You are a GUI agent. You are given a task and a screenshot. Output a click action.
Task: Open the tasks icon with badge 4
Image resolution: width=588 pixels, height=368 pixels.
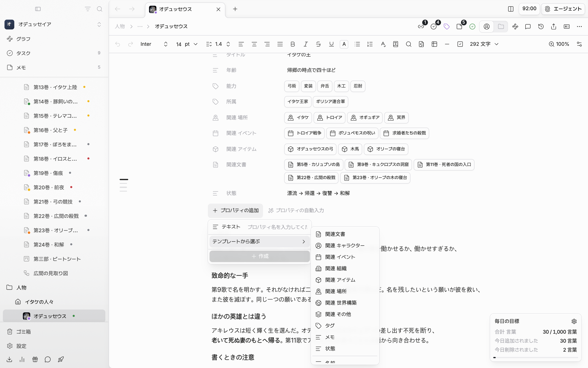click(434, 27)
